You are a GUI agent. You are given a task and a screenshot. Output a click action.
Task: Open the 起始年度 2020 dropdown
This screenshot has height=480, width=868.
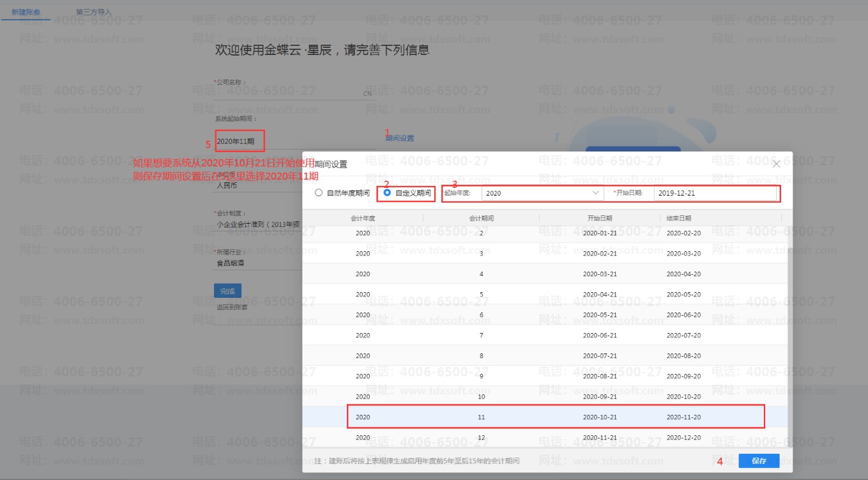coord(540,192)
